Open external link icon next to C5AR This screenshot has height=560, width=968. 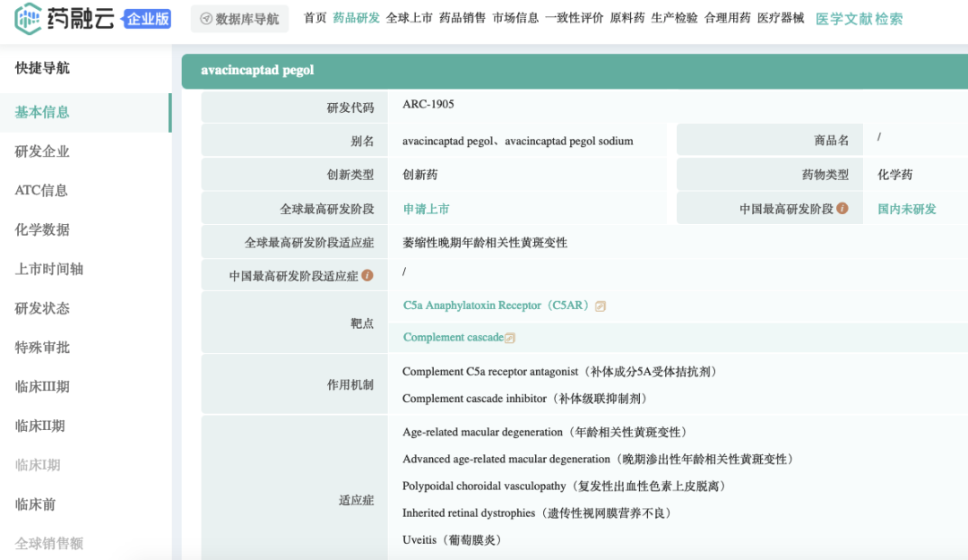click(x=601, y=306)
